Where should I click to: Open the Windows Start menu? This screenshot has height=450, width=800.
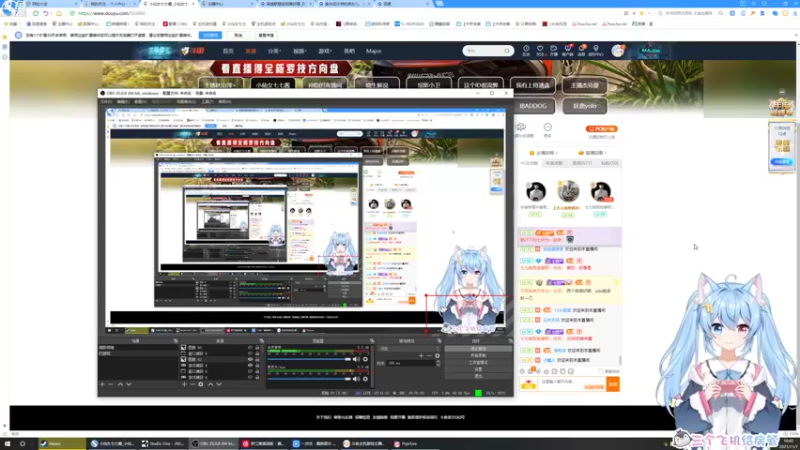pyautogui.click(x=7, y=443)
